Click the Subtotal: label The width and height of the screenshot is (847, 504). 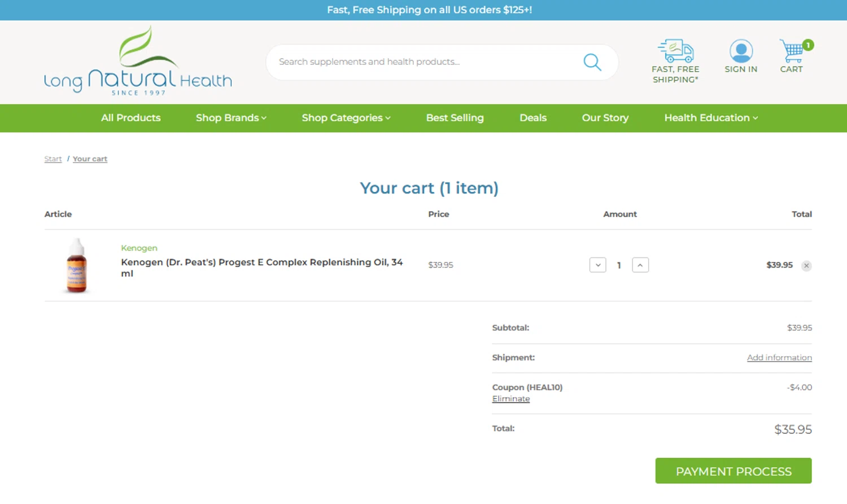pos(510,327)
